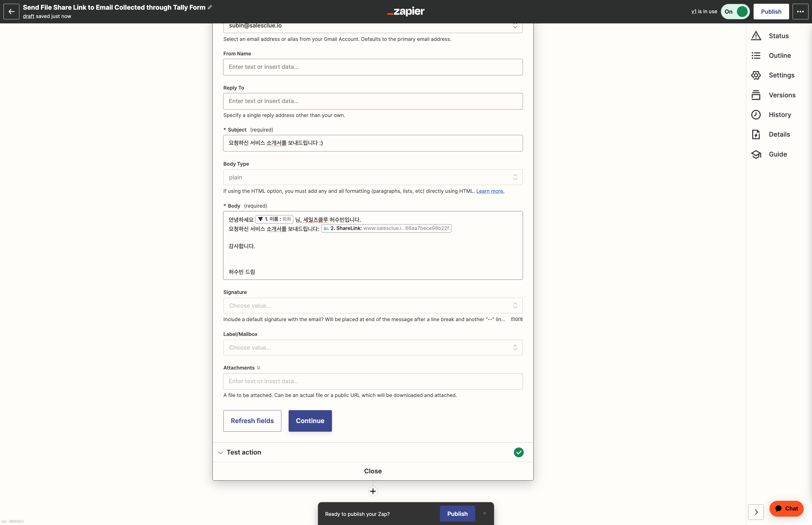Open the Guide graduation cap icon

(x=756, y=154)
